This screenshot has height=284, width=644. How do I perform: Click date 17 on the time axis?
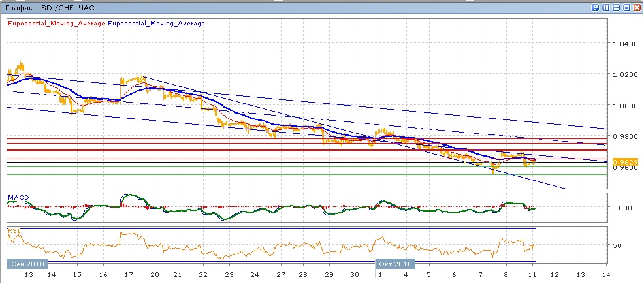[x=129, y=276]
